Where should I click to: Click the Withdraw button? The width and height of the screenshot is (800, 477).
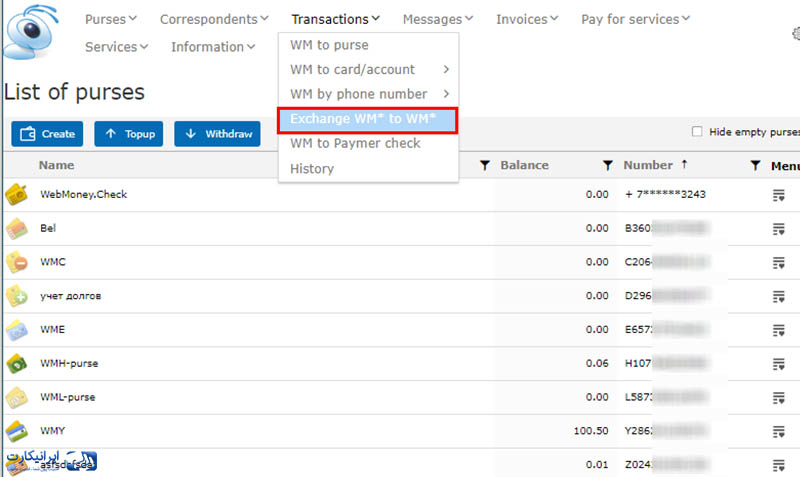(x=217, y=134)
